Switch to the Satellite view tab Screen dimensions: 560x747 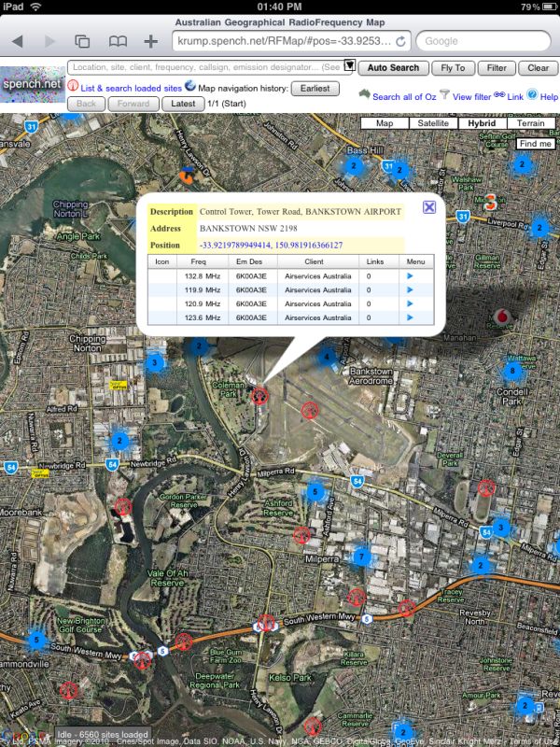click(x=433, y=123)
